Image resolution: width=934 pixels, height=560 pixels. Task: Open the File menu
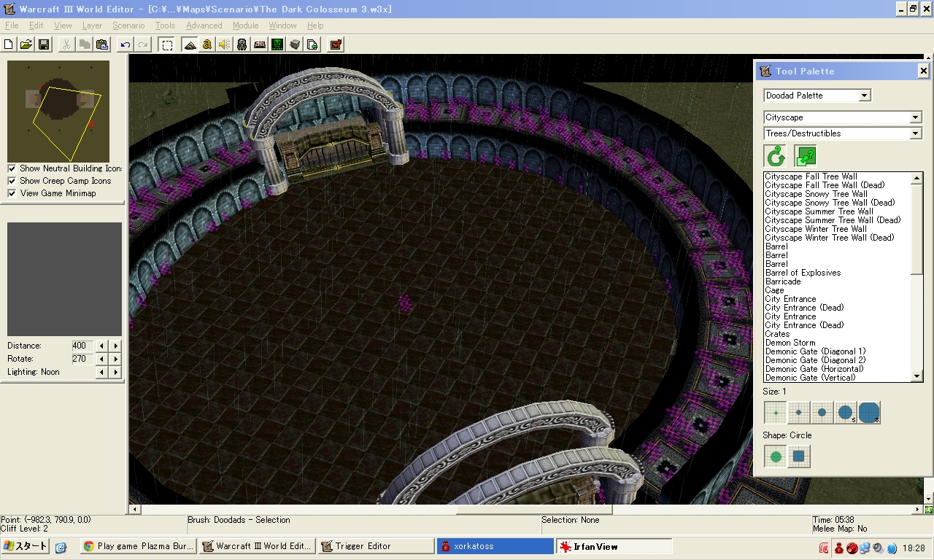coord(12,26)
